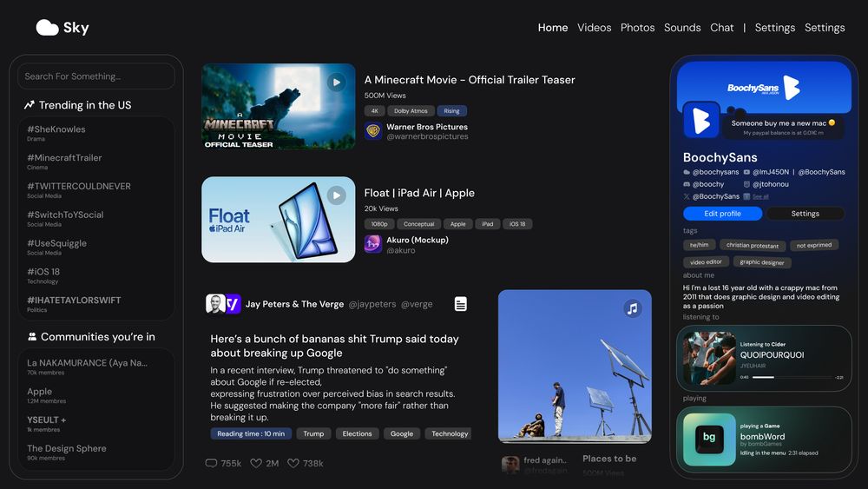The image size is (868, 489).
Task: Click @warnerbrospictures handle text
Action: click(x=427, y=136)
